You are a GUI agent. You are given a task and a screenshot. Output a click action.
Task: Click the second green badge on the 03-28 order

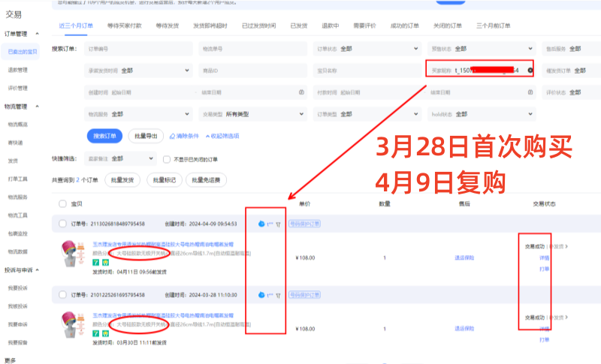click(x=105, y=333)
